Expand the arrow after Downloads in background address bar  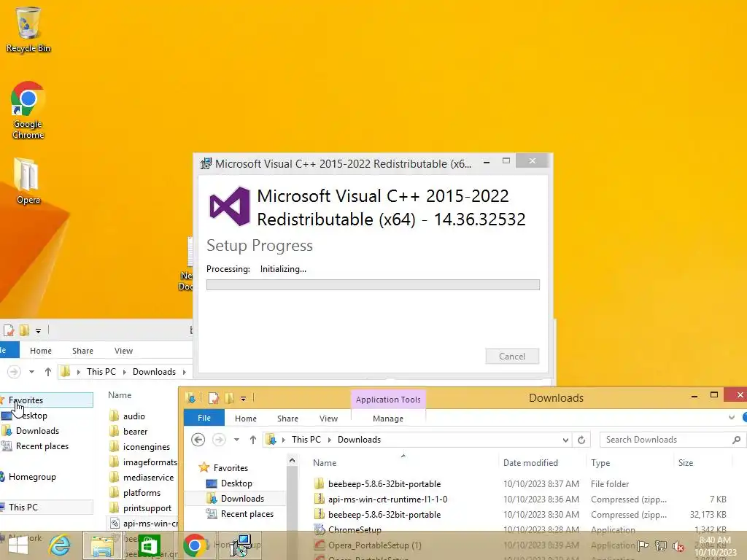click(x=185, y=371)
